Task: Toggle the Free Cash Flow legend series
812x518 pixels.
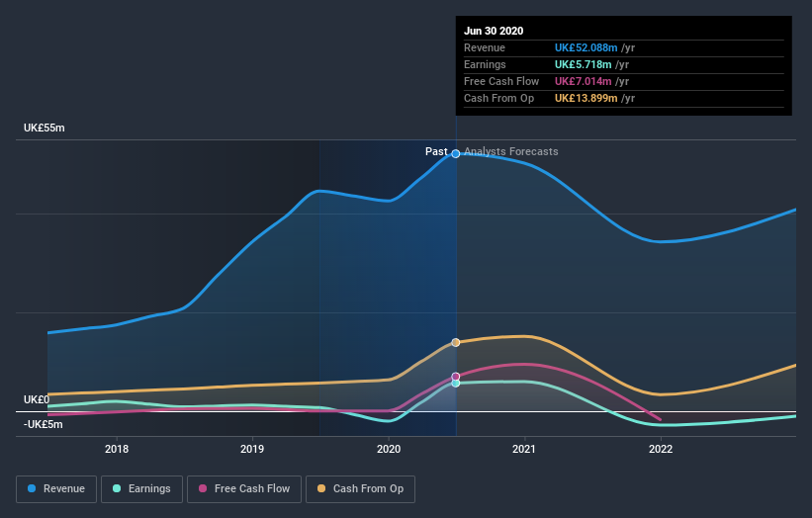Action: [x=244, y=489]
